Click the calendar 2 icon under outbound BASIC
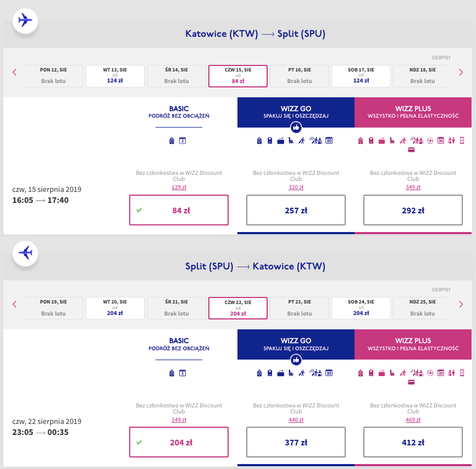476x469 pixels. pyautogui.click(x=182, y=141)
